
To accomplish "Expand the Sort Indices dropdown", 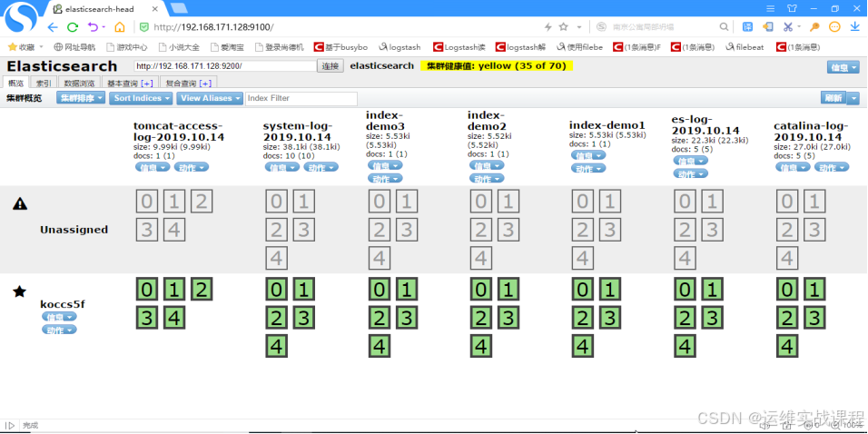I will (x=141, y=98).
